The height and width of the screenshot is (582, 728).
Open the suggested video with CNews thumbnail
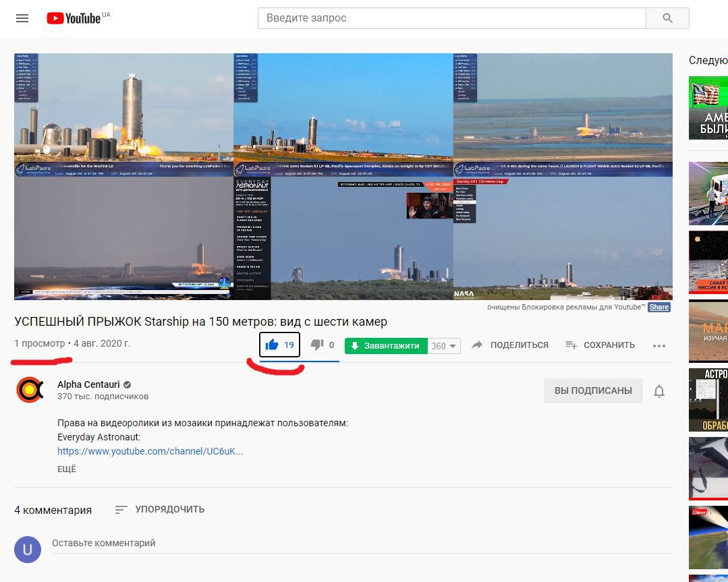[708, 537]
